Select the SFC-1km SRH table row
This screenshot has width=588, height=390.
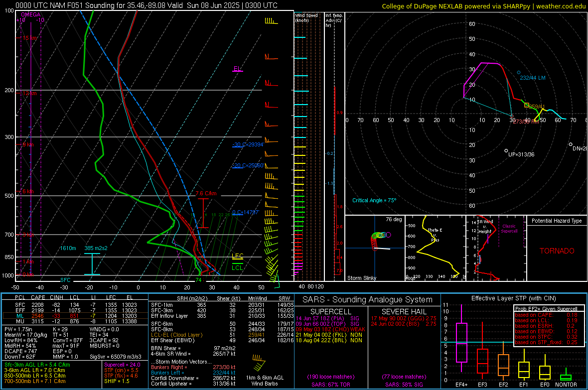coord(222,305)
